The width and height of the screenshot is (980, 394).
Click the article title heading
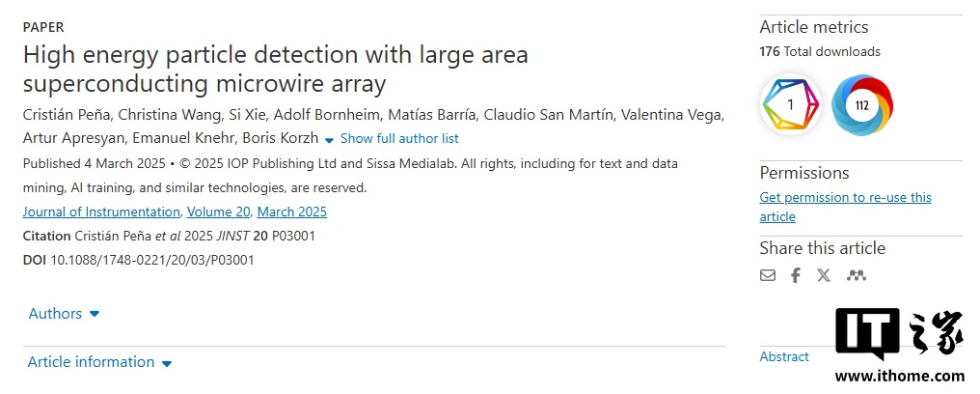275,69
